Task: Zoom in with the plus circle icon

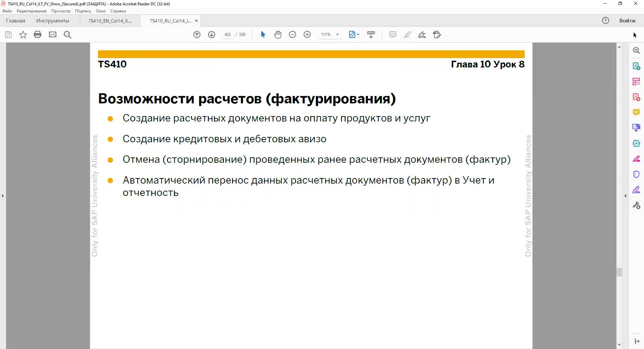Action: (307, 35)
